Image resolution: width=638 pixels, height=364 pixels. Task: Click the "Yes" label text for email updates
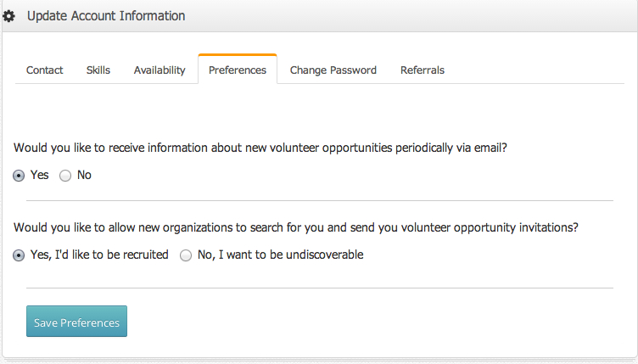(40, 176)
